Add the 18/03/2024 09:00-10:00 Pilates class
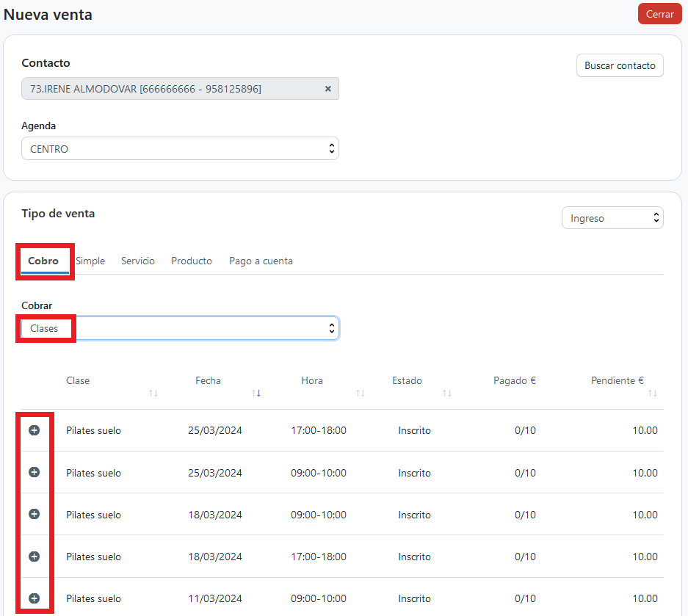 35,514
